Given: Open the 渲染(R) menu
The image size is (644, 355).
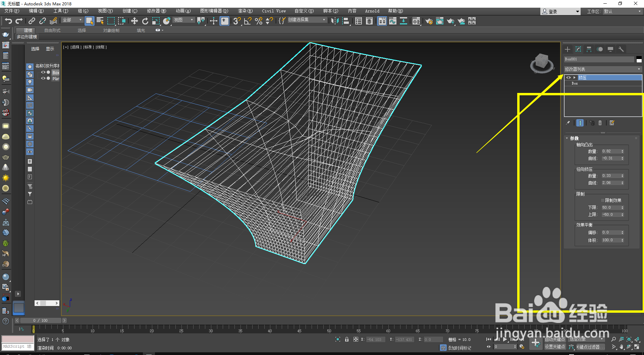Looking at the screenshot, I should [x=245, y=11].
